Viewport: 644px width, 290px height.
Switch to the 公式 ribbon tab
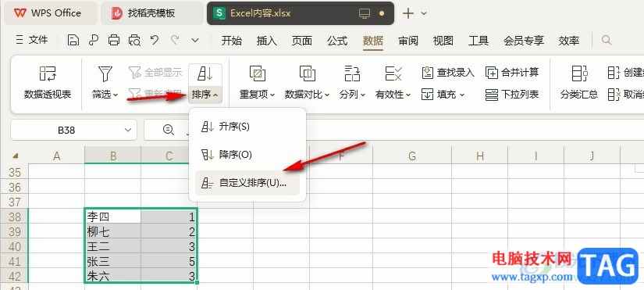pos(337,41)
